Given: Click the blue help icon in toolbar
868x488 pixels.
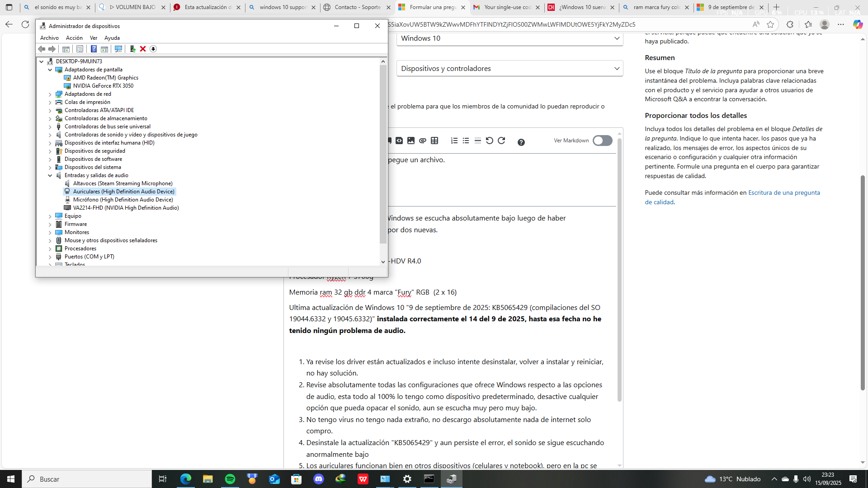Looking at the screenshot, I should click(x=94, y=49).
